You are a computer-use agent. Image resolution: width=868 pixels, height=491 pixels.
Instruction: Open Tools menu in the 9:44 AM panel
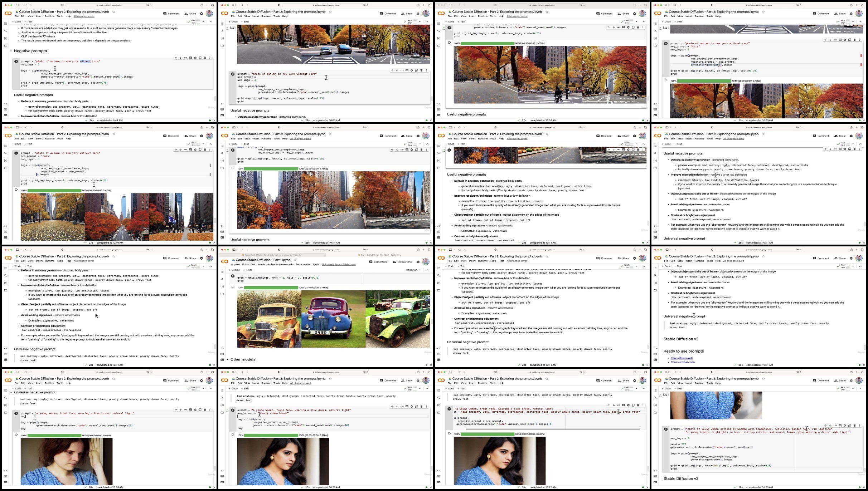pos(60,16)
